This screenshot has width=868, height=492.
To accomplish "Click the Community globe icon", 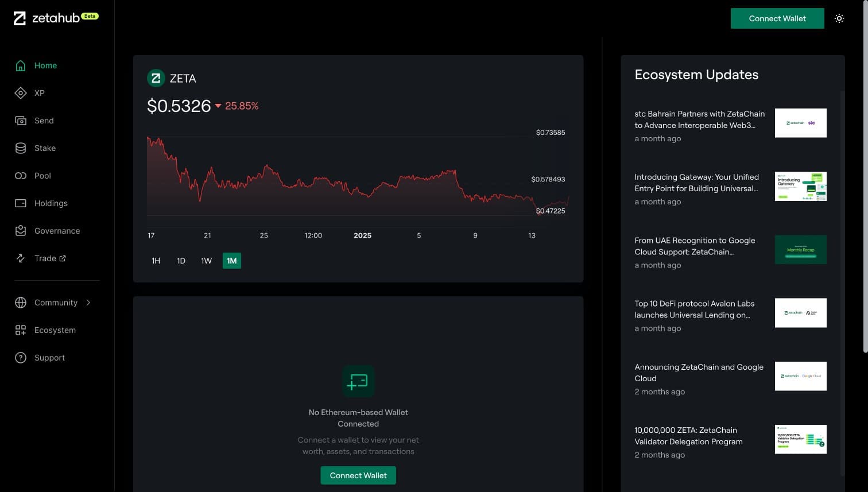I will (21, 303).
